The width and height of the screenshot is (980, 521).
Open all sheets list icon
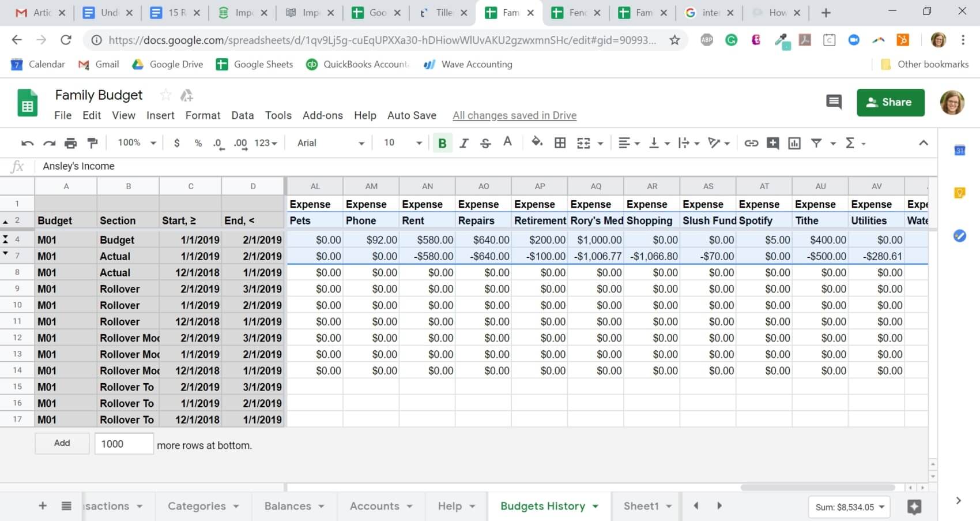66,506
